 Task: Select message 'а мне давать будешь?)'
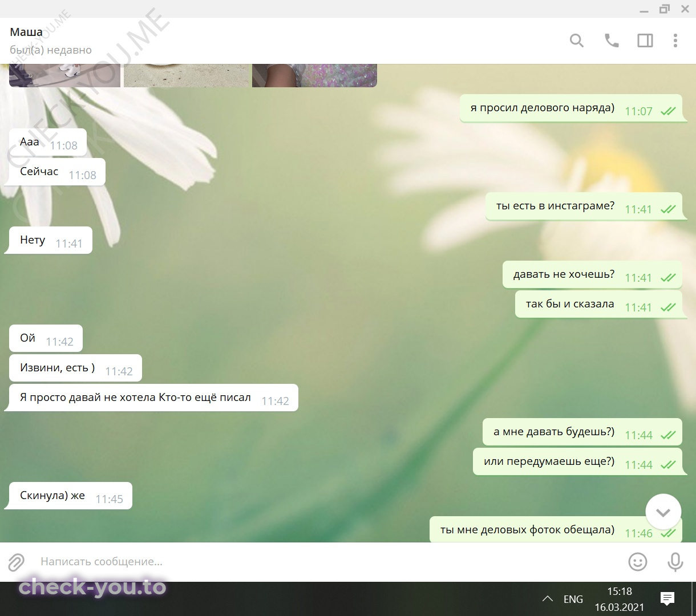tap(582, 432)
